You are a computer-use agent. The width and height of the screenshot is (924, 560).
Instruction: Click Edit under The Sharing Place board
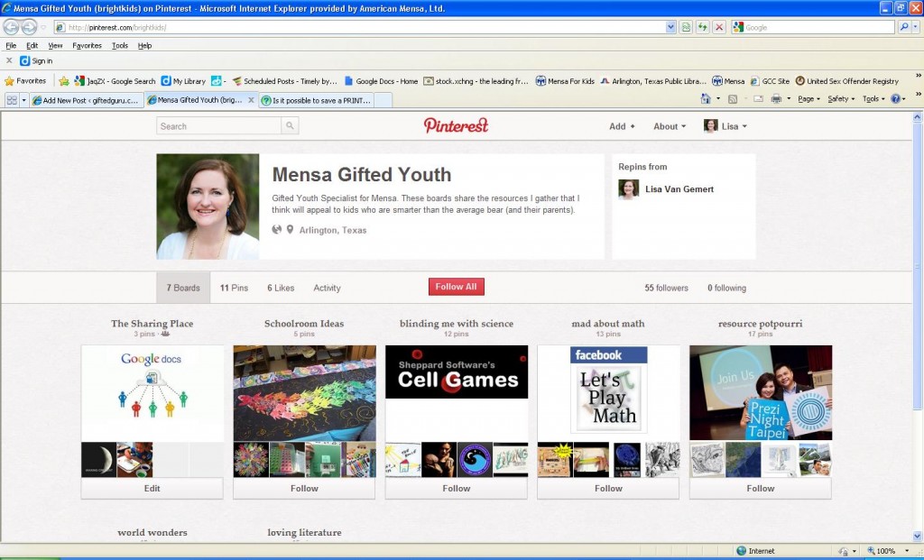click(152, 488)
